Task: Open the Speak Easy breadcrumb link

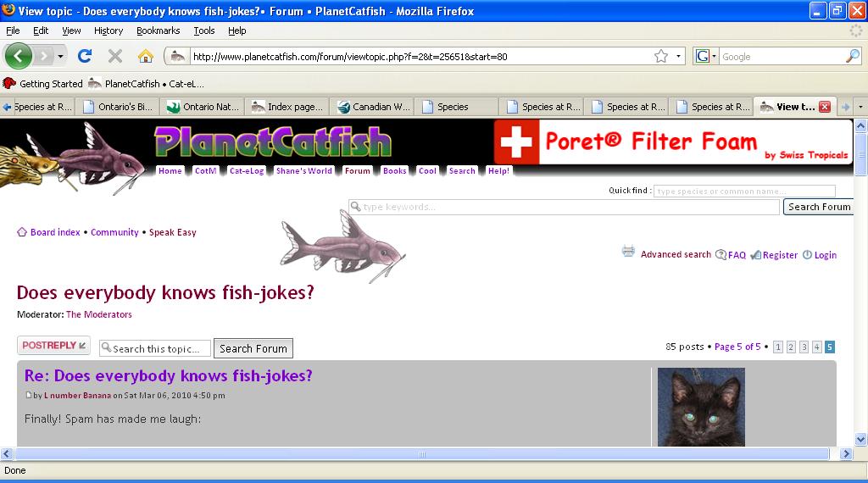Action: [x=173, y=232]
